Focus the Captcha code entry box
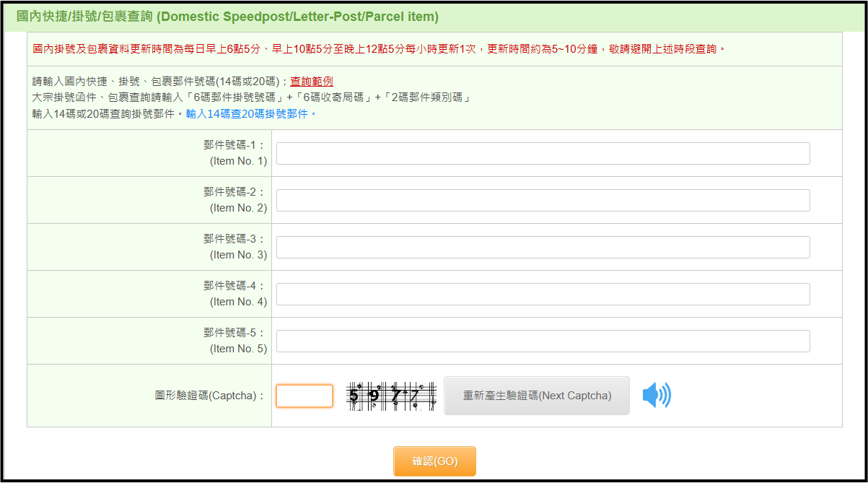This screenshot has width=868, height=483. (304, 396)
